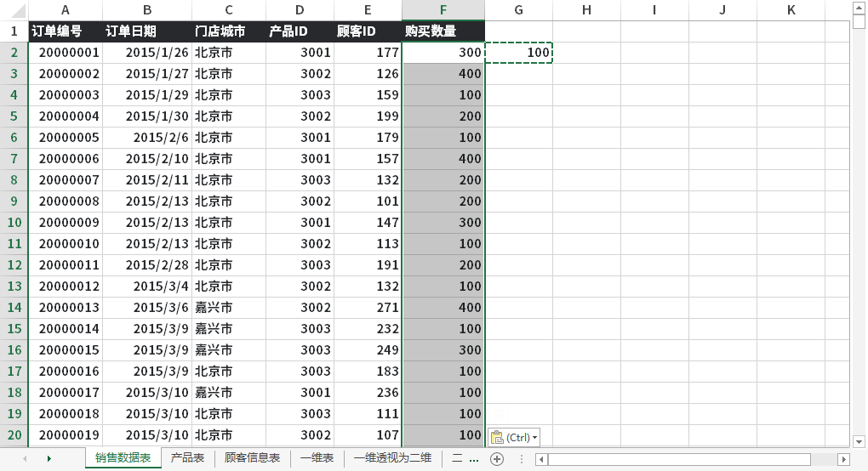Click customer ID 107

[x=368, y=435]
